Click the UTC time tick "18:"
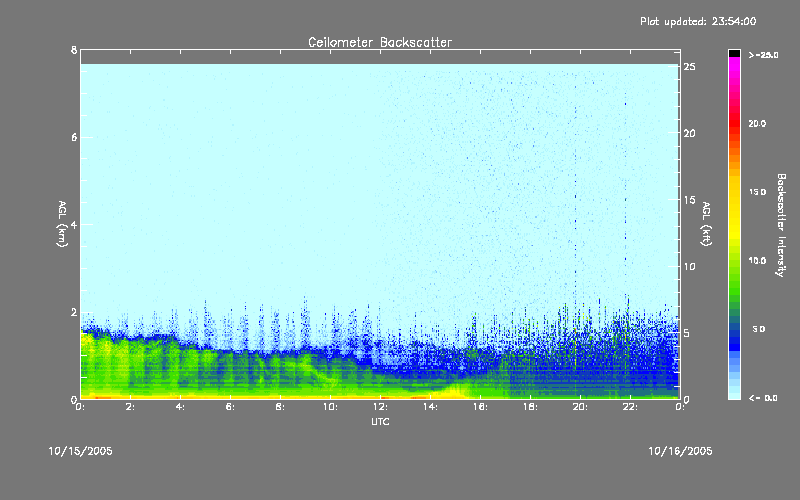This screenshot has height=500, width=800. 530,407
